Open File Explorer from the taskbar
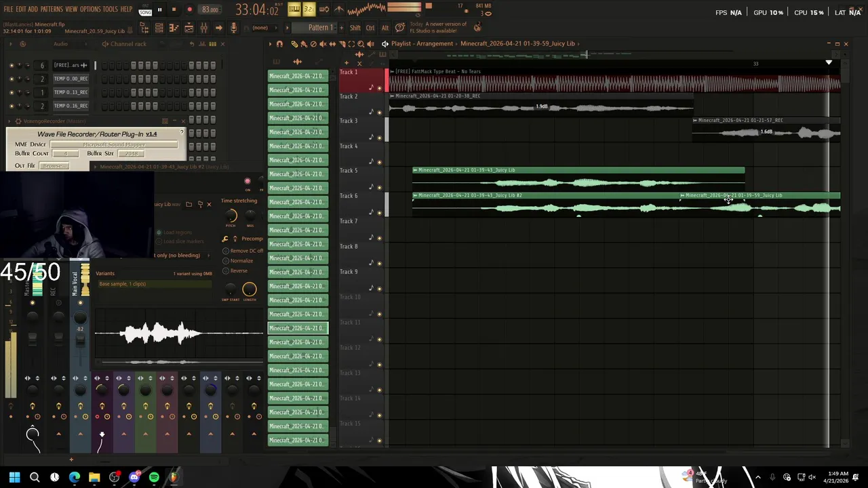Image resolution: width=868 pixels, height=488 pixels. coord(94,477)
